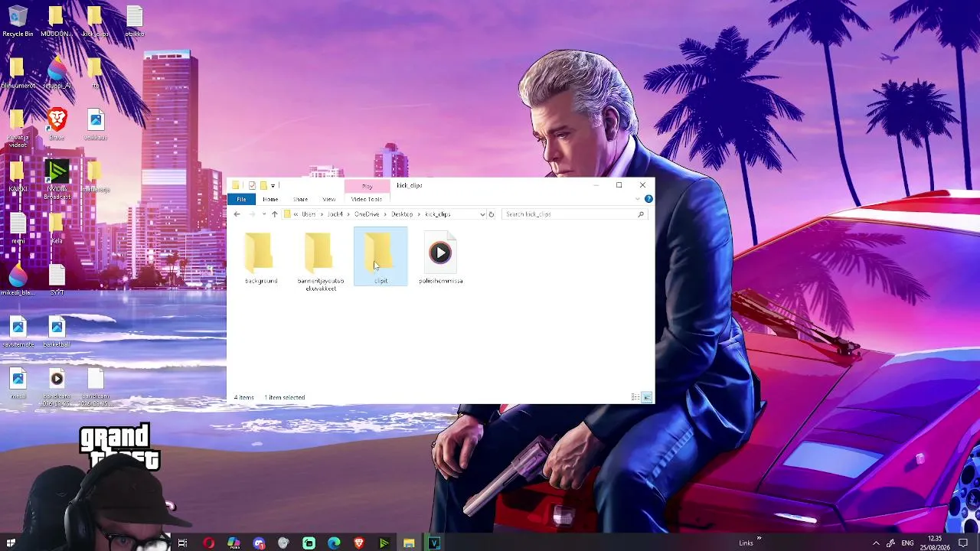980x551 pixels.
Task: Open Explorer help
Action: (x=648, y=199)
